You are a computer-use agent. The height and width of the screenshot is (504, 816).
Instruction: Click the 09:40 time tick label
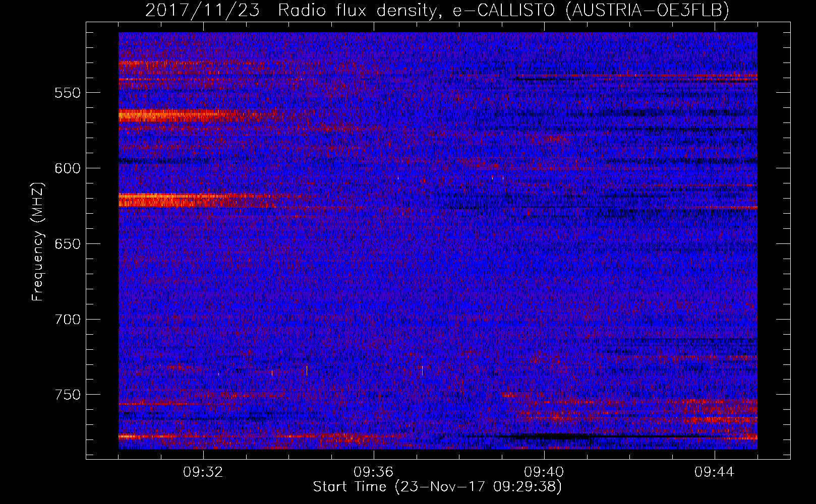click(x=544, y=472)
